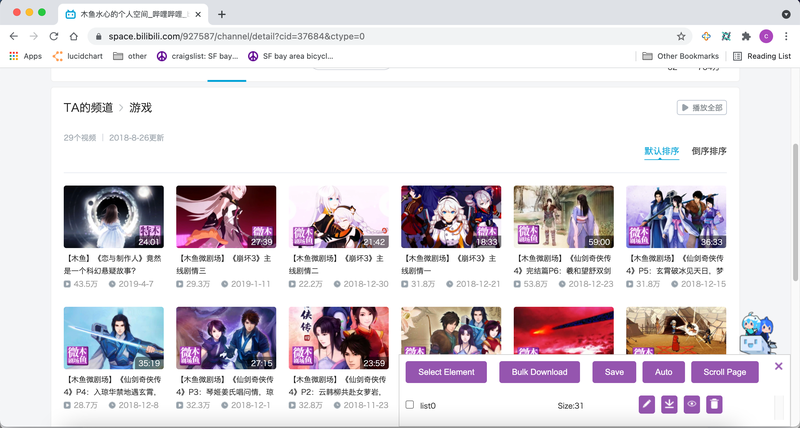The height and width of the screenshot is (428, 800).
Task: Click the Scroll Page button
Action: [x=724, y=372]
